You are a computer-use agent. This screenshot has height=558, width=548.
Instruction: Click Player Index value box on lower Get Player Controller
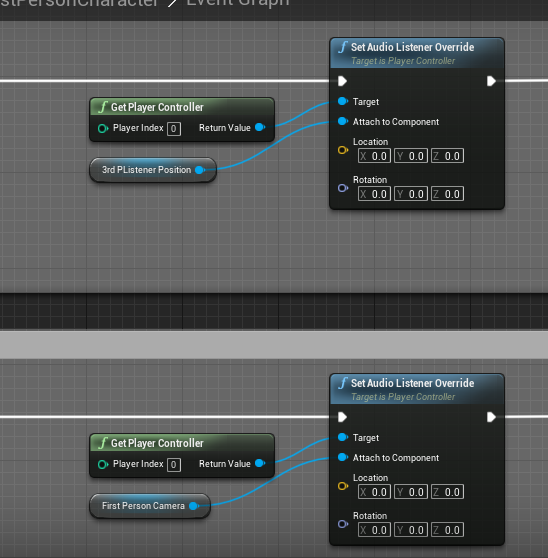click(x=174, y=464)
